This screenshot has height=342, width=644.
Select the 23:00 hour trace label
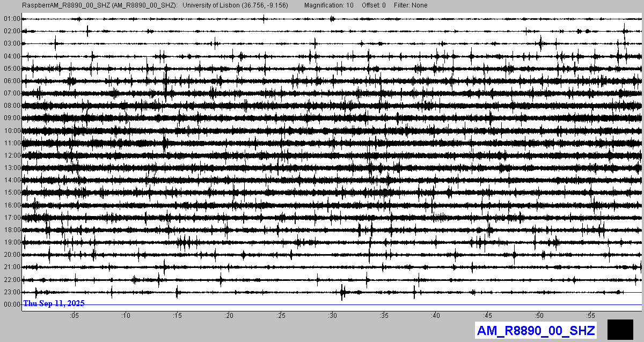(11, 292)
